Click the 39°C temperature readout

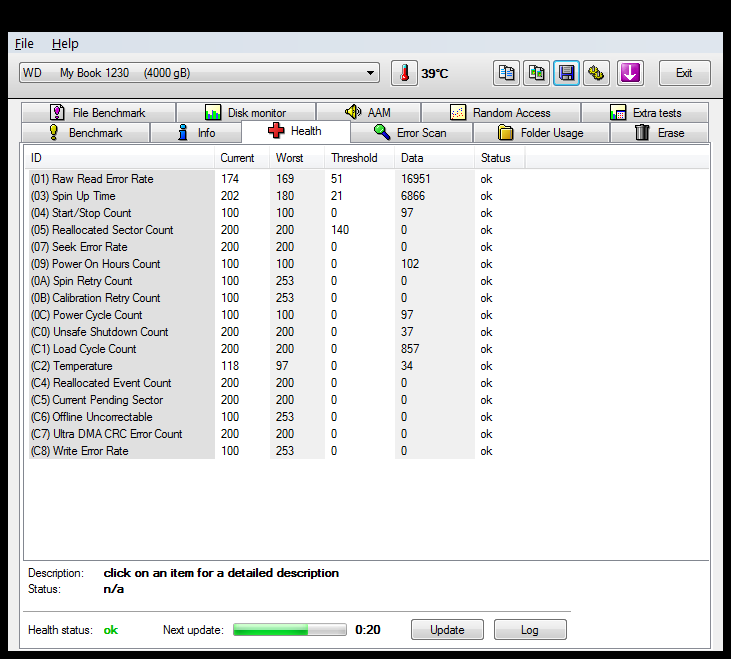click(434, 74)
